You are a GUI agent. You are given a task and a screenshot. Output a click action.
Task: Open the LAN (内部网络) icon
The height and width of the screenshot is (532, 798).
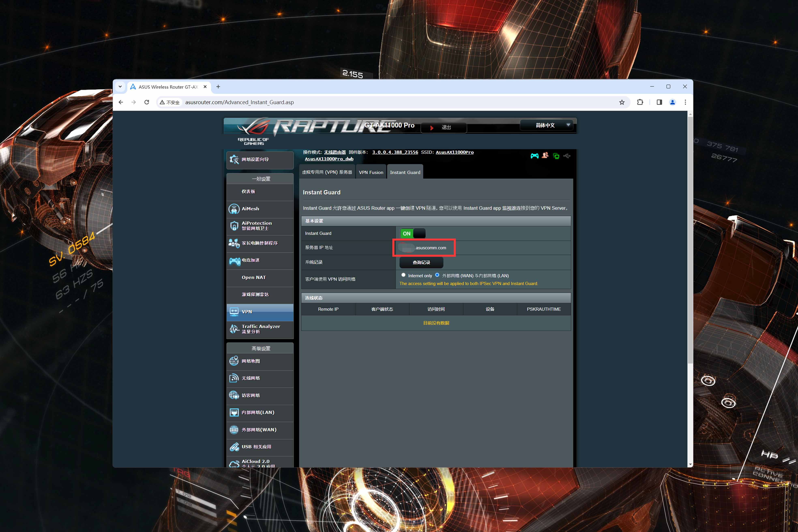click(x=234, y=412)
